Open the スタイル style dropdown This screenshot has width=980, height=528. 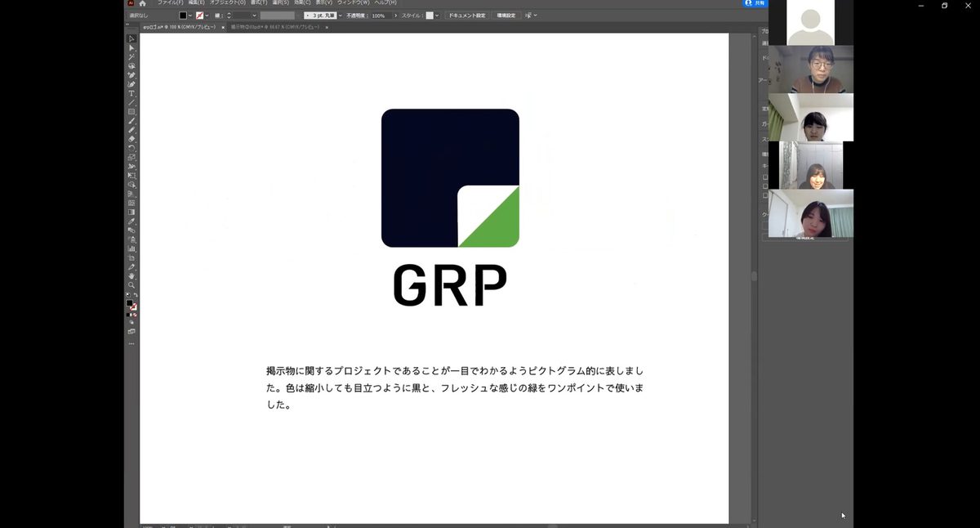tap(437, 16)
